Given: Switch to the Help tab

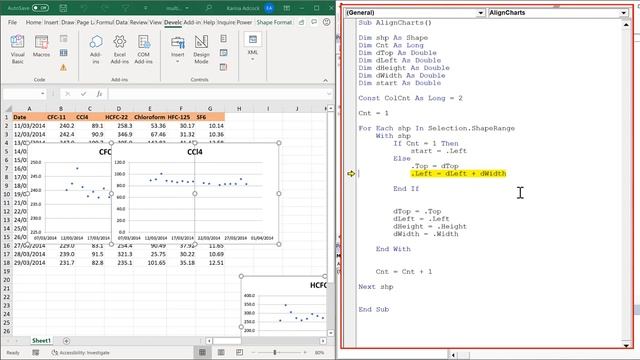Looking at the screenshot, I should [x=209, y=22].
